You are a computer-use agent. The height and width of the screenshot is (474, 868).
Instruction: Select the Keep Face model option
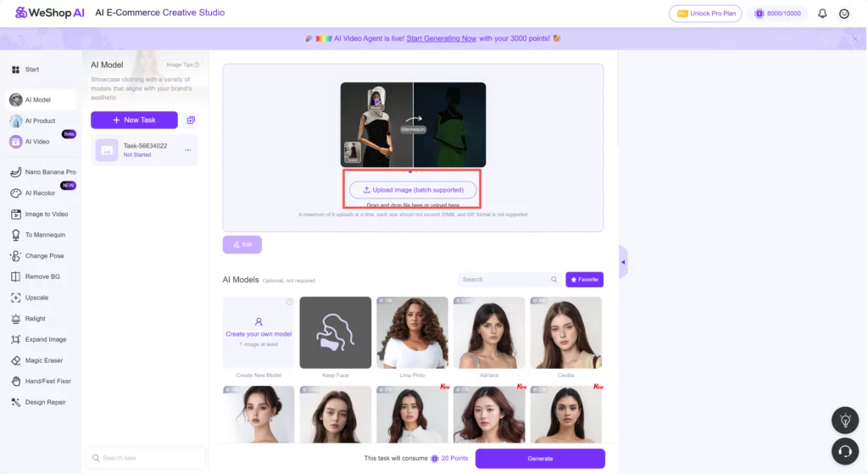click(336, 332)
